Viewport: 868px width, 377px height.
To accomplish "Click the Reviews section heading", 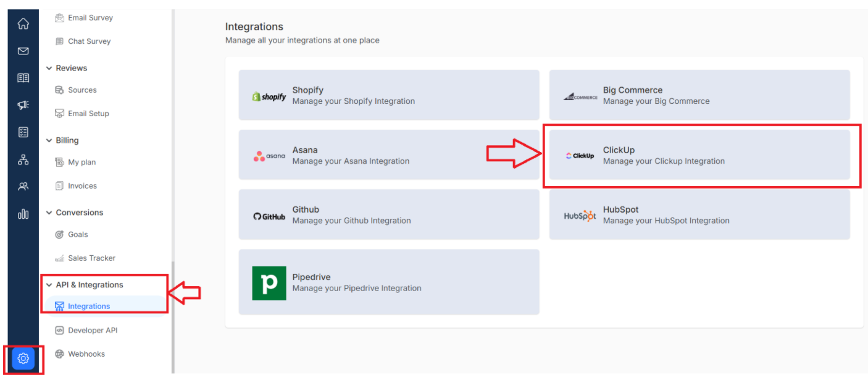I will point(72,69).
